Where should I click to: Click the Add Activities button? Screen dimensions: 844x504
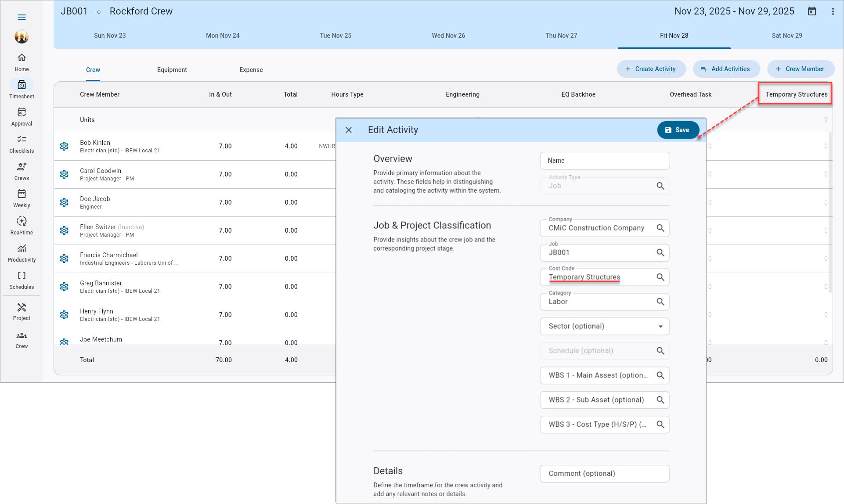pos(726,69)
